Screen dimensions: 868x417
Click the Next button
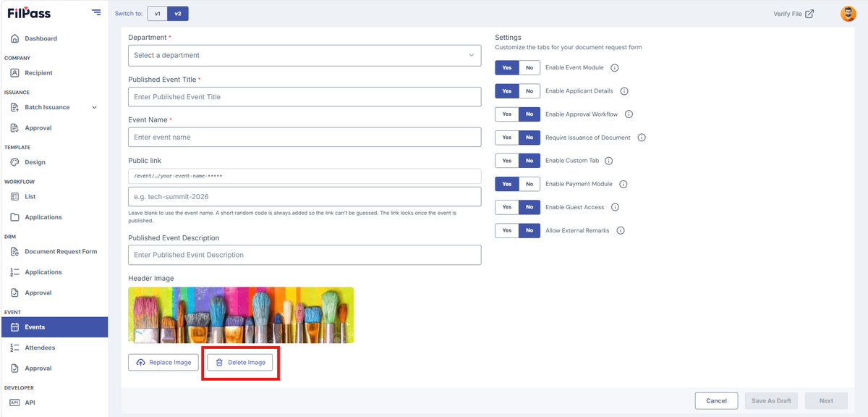point(826,400)
